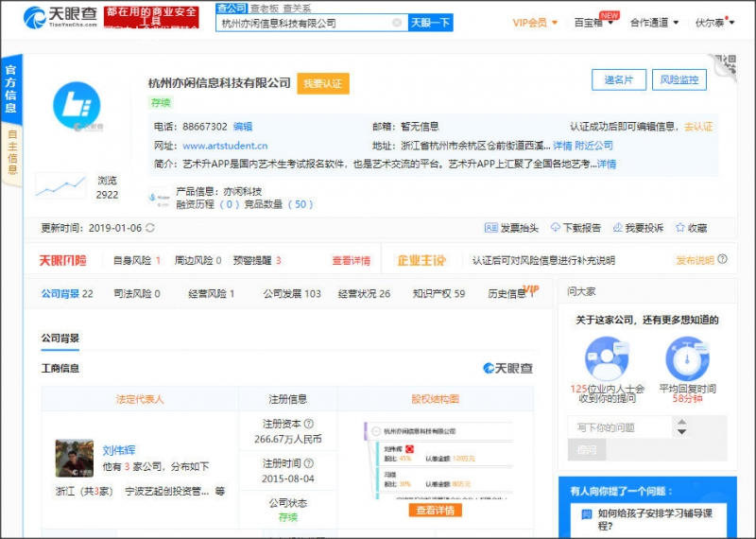Viewport: 756px width, 539px height.
Task: Click the orange 查看详情 button in equity chart
Action: [x=436, y=510]
